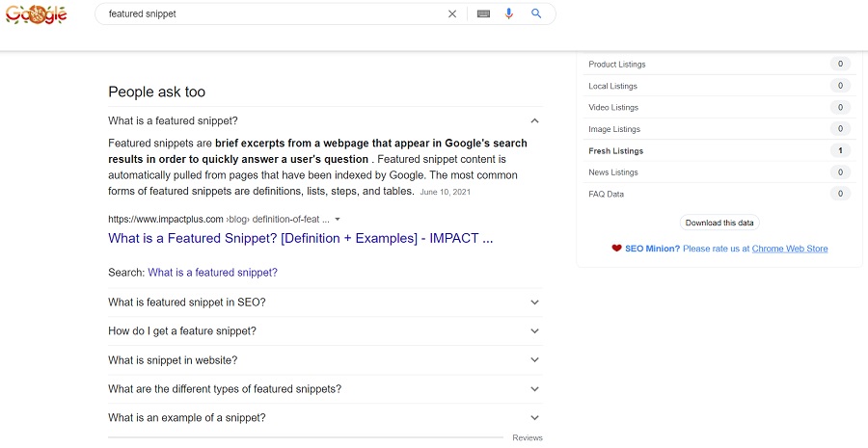
Task: Expand 'What is featured snippet in SEO?'
Action: pos(326,303)
